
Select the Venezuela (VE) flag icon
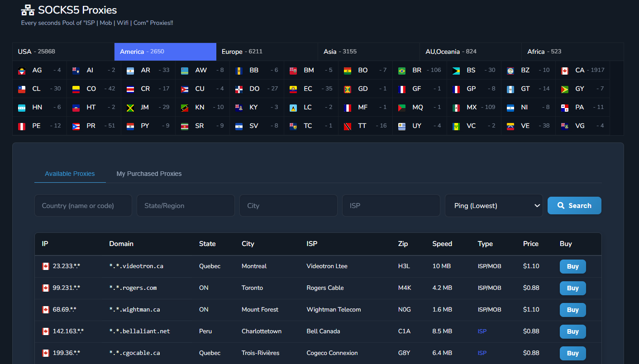pyautogui.click(x=510, y=126)
